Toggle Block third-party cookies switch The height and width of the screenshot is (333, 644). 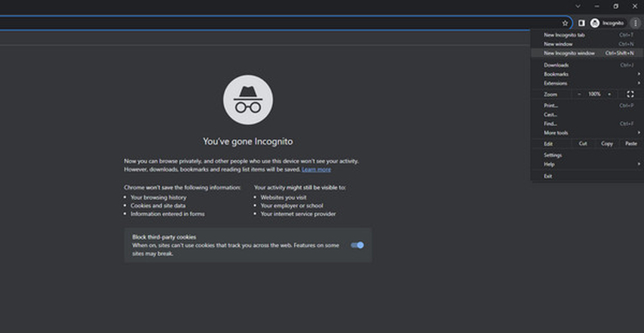click(357, 245)
